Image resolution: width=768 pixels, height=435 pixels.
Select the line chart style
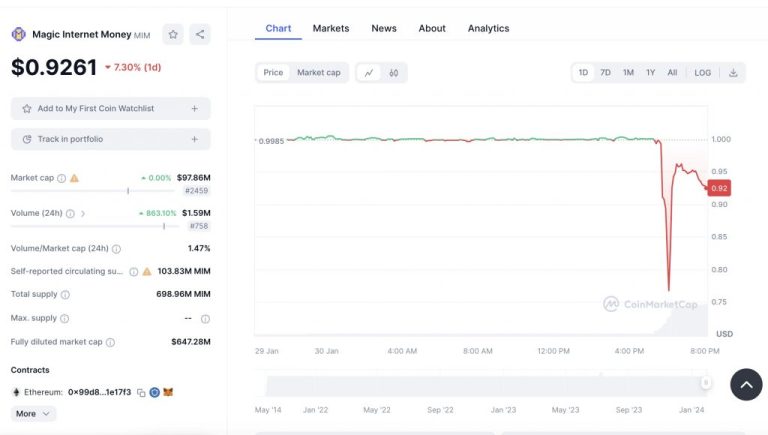(369, 72)
